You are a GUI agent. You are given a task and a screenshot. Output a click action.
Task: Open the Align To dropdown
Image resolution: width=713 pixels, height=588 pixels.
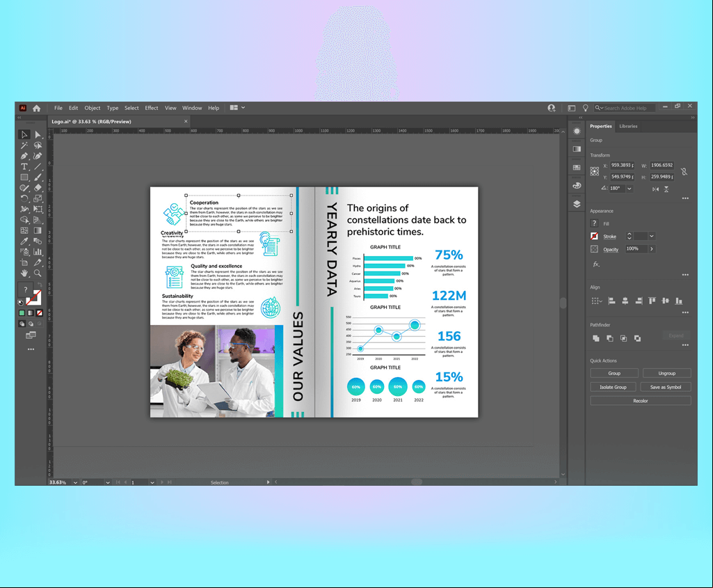(597, 301)
